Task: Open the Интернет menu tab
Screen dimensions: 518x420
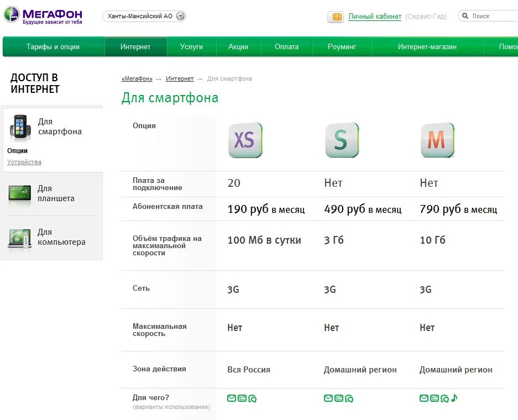Action: click(135, 46)
